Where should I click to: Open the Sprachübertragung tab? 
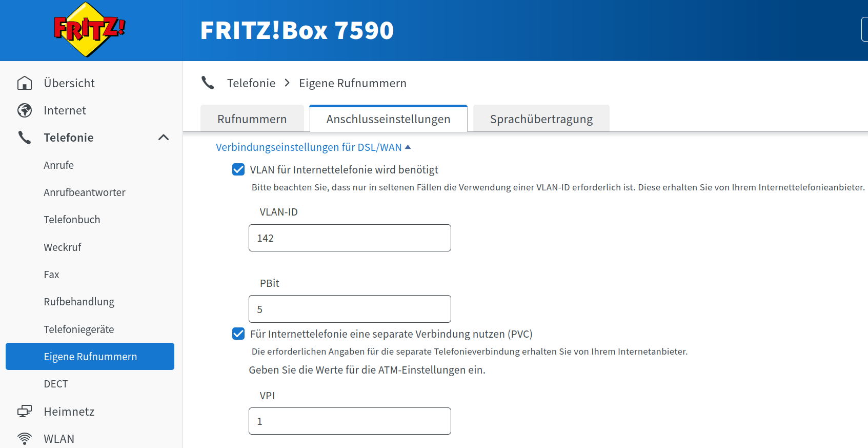coord(541,119)
